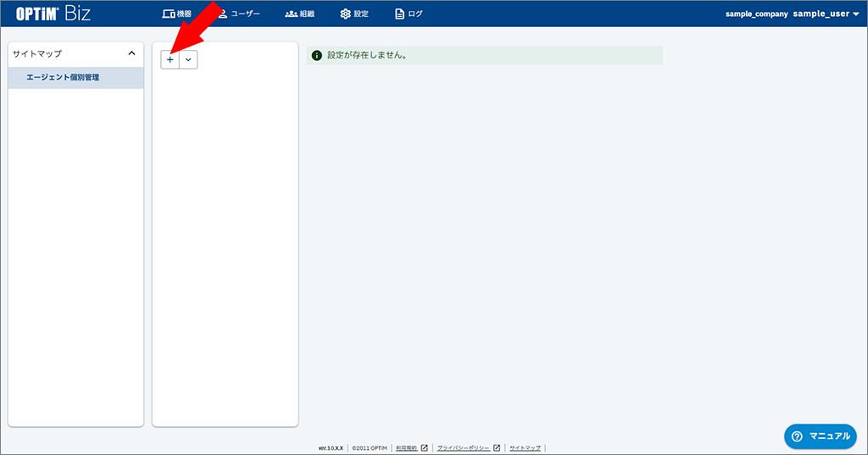Click the ©2011 OPTiM copyright text

(370, 448)
